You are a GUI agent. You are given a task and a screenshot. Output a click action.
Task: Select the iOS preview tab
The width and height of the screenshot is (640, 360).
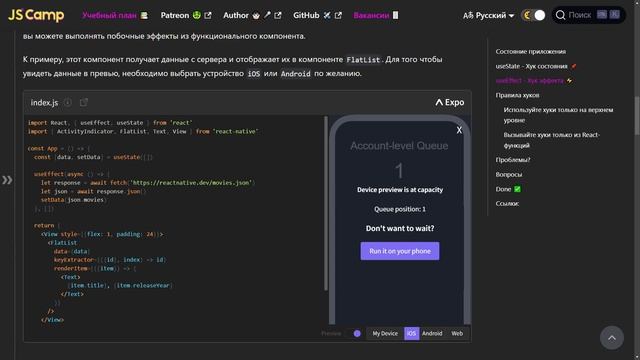coord(411,333)
